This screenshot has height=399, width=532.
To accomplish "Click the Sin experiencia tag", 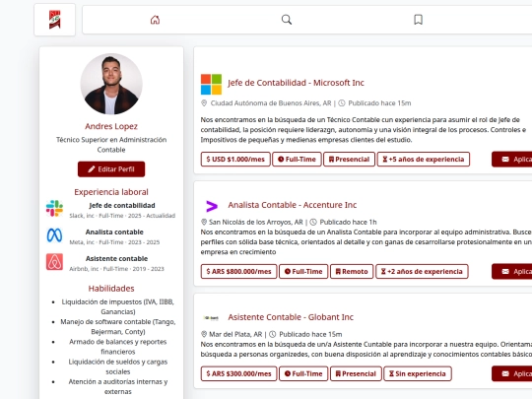I will [x=418, y=373].
